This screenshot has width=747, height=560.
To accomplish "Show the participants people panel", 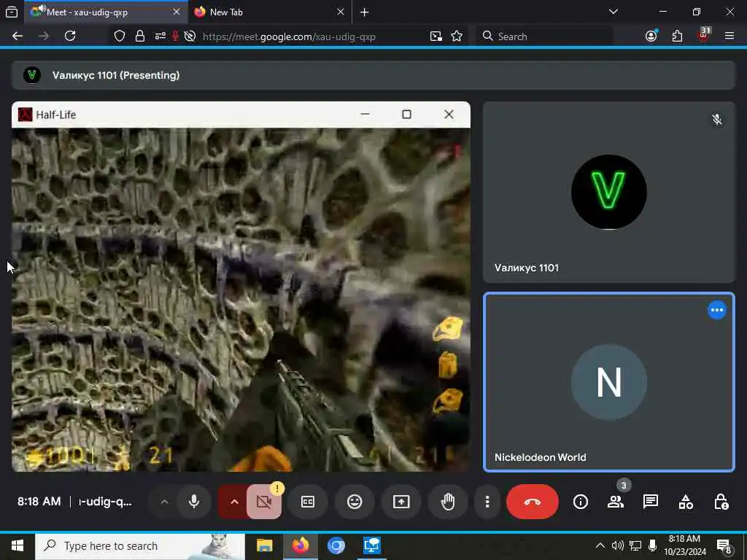I will (616, 502).
